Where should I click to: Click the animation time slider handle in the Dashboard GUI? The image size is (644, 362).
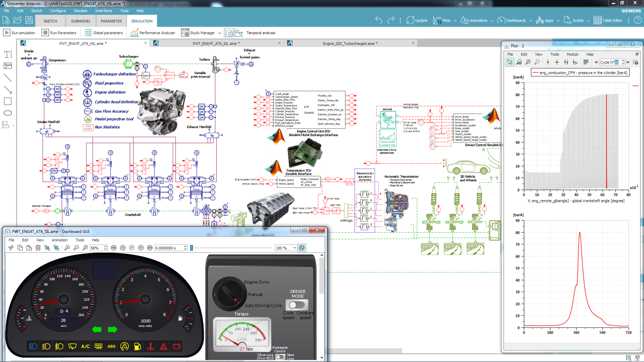tap(192, 248)
